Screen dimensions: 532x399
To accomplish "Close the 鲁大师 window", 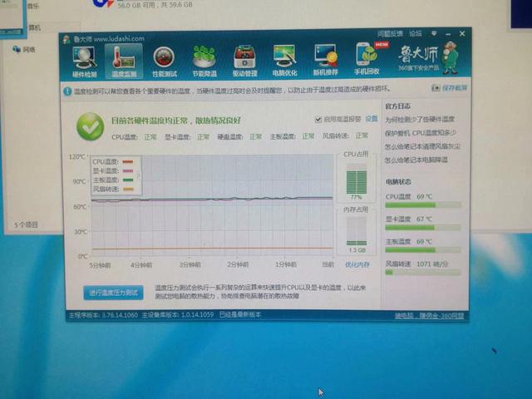I will [462, 33].
